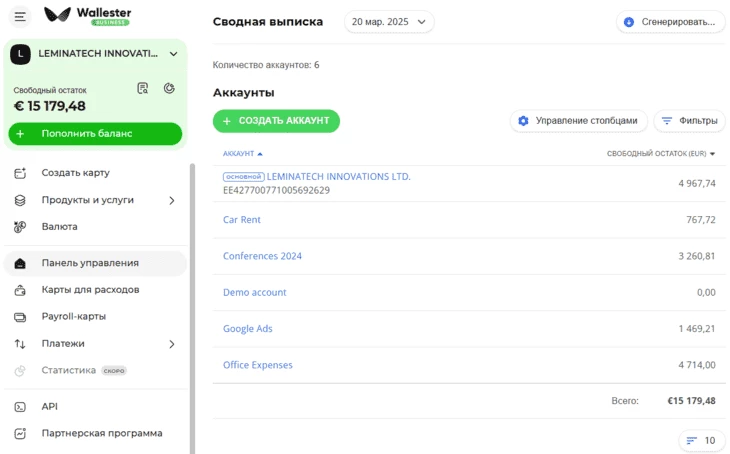Viewport: 730px width, 454px height.
Task: Click the refresh icon in the balance card
Action: 169,88
